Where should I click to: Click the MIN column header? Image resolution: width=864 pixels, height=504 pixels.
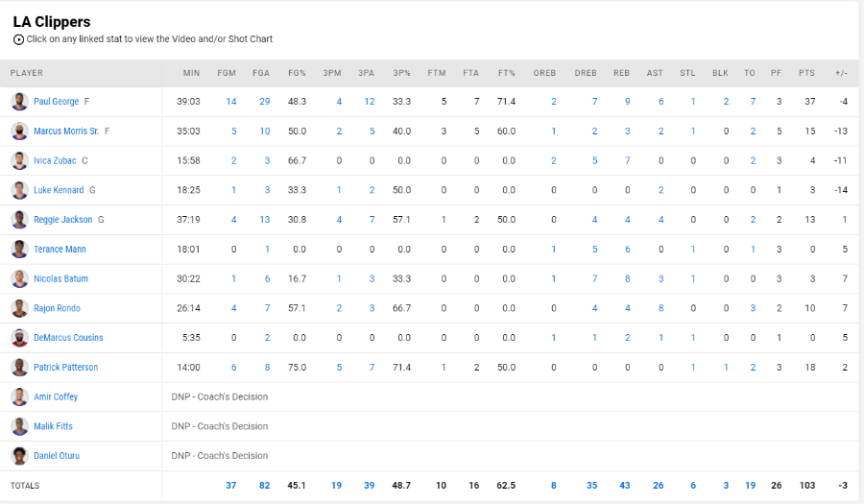[x=191, y=73]
